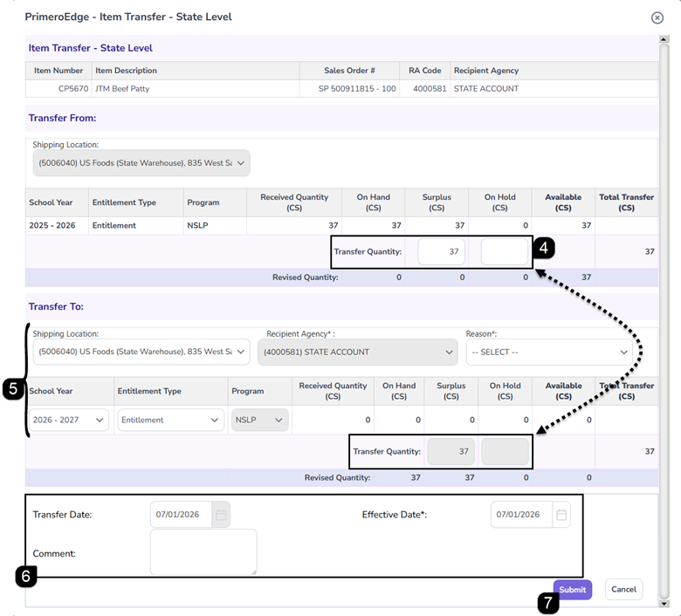The width and height of the screenshot is (681, 616).
Task: Click 'Item Description' column header
Action: [196, 71]
